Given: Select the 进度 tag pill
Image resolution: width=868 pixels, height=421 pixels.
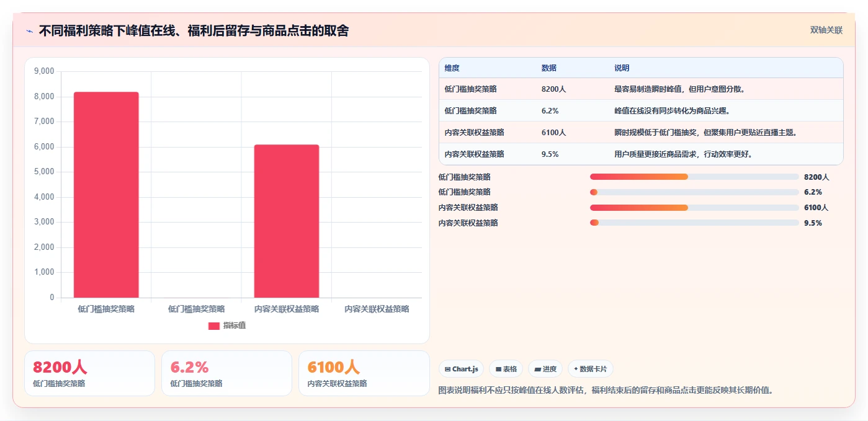Looking at the screenshot, I should [545, 369].
